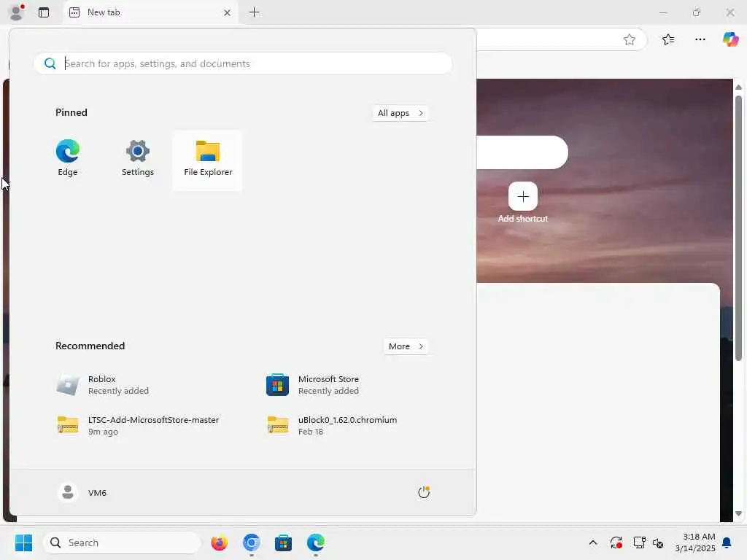The image size is (747, 560).
Task: Open the notifications bell
Action: point(727,542)
